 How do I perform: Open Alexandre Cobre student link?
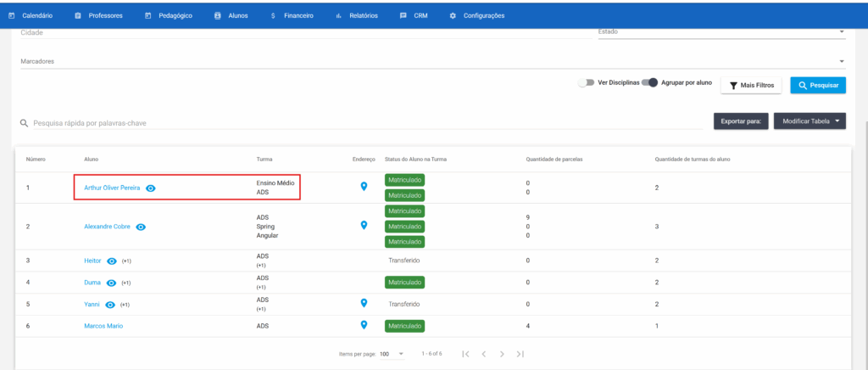pyautogui.click(x=107, y=227)
